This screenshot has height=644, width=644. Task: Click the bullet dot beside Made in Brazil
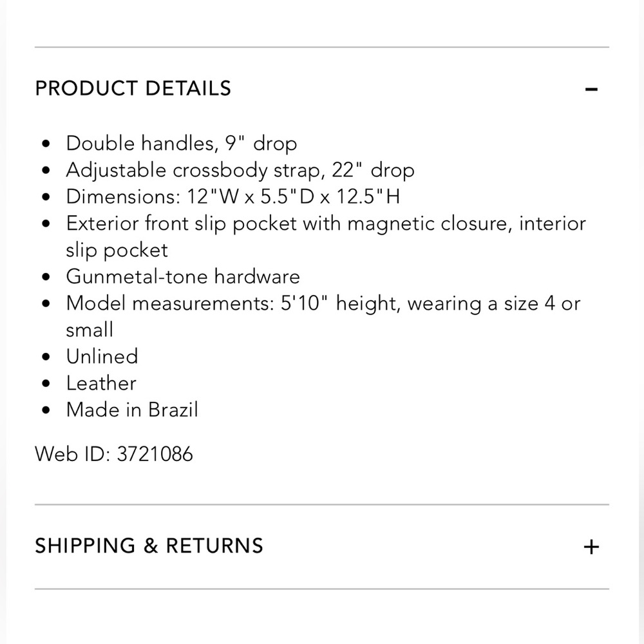click(46, 410)
